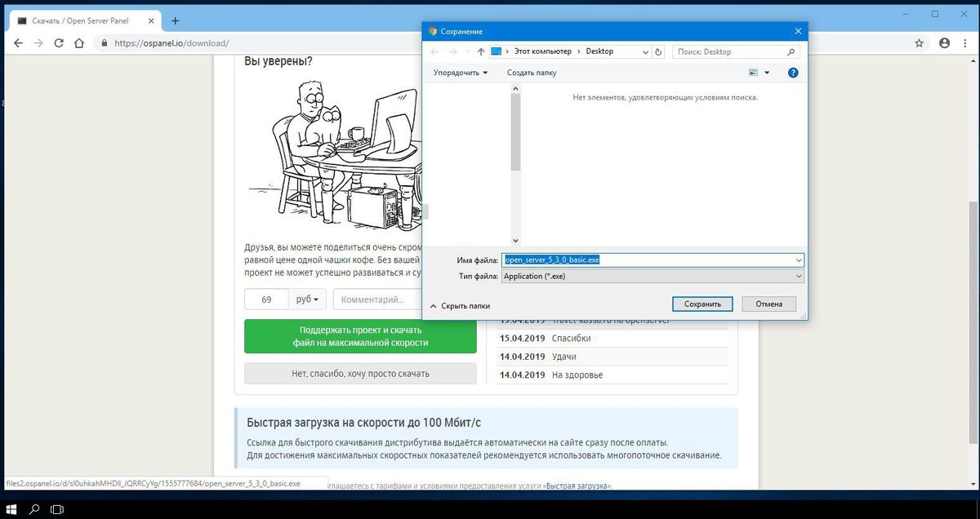Click Desktop in dialog path

(x=599, y=51)
